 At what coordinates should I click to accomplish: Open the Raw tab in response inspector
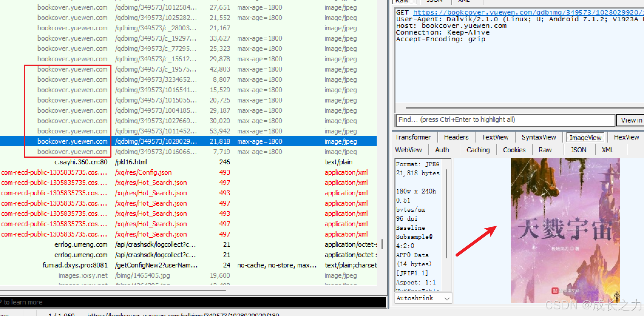point(545,150)
